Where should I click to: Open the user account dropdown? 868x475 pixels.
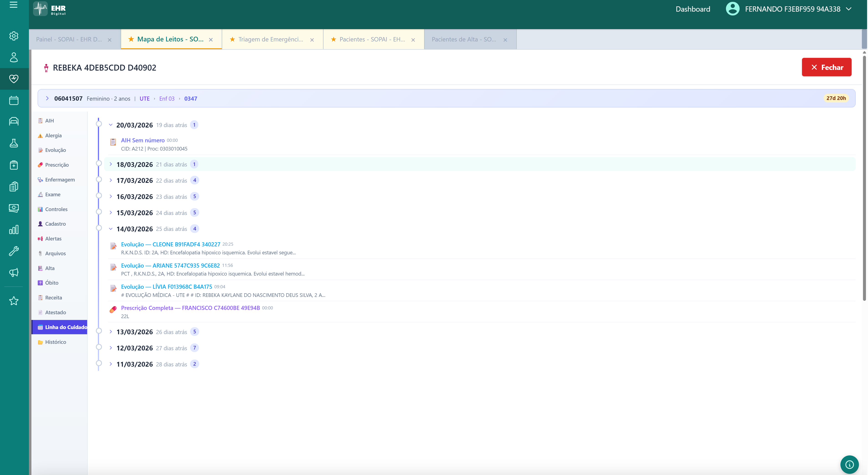click(848, 9)
